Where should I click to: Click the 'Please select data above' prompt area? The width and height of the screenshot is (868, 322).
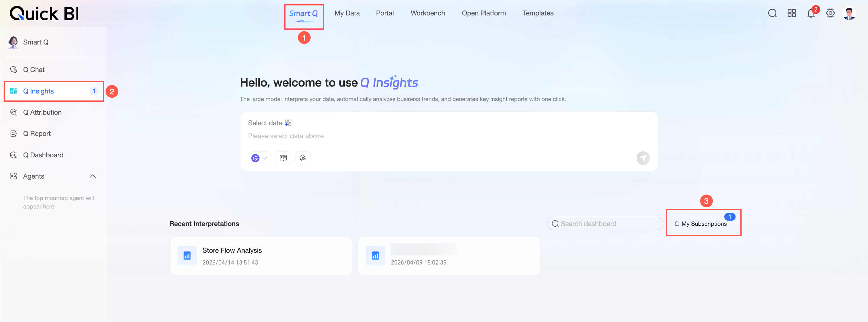click(286, 136)
